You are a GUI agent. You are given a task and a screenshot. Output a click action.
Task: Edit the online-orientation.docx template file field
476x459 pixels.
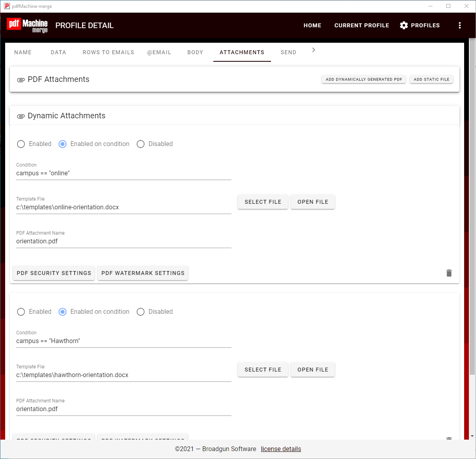coord(124,207)
